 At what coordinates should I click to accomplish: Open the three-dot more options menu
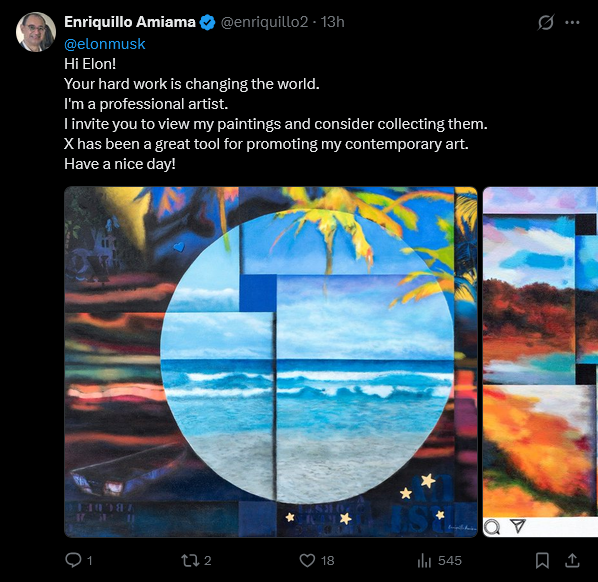572,23
